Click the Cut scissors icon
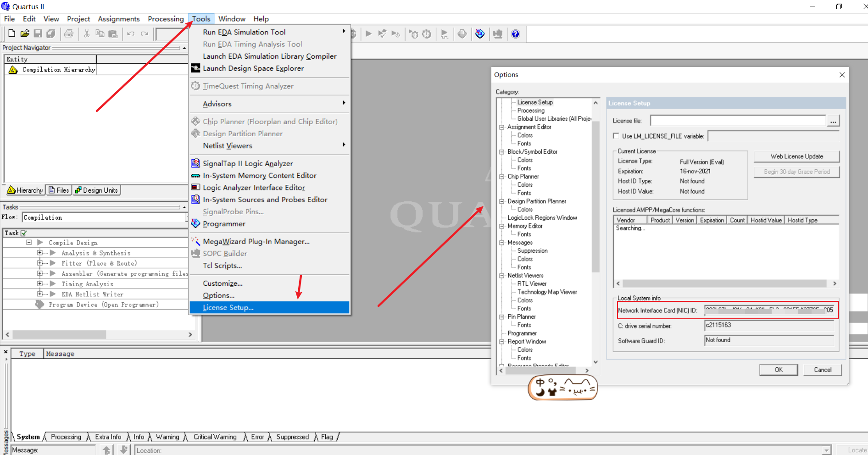This screenshot has height=455, width=868. pos(87,33)
